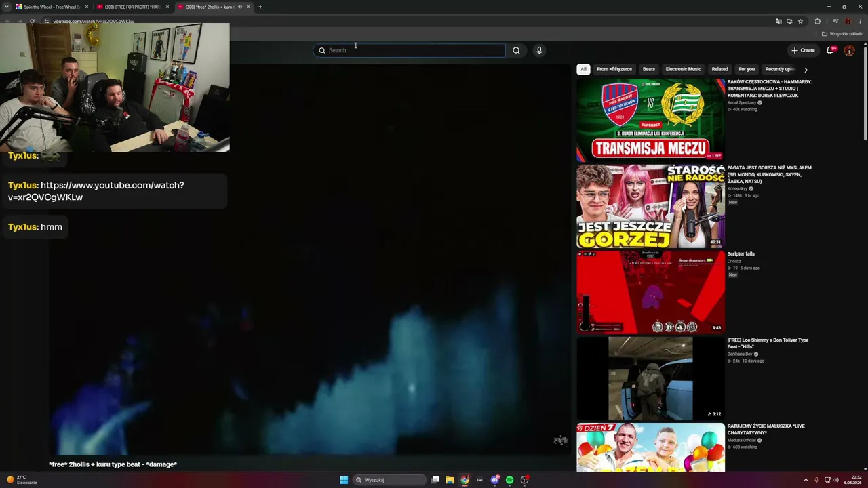Select the Related filter chip
The image size is (868, 488).
click(719, 69)
